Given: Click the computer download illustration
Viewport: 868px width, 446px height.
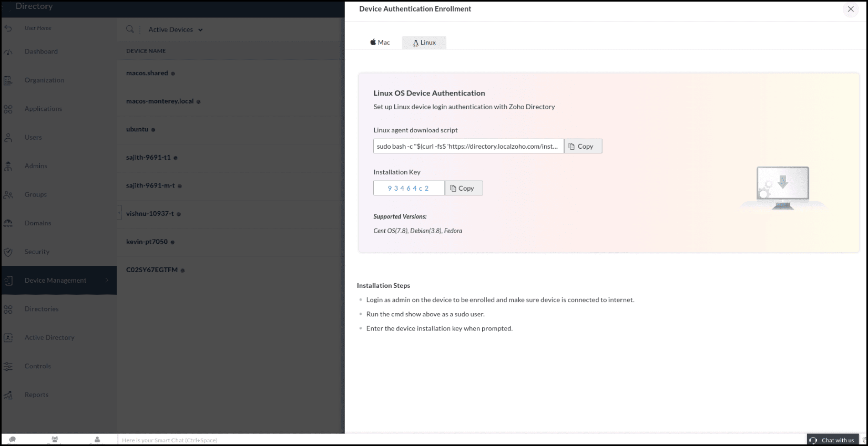Looking at the screenshot, I should pyautogui.click(x=783, y=188).
